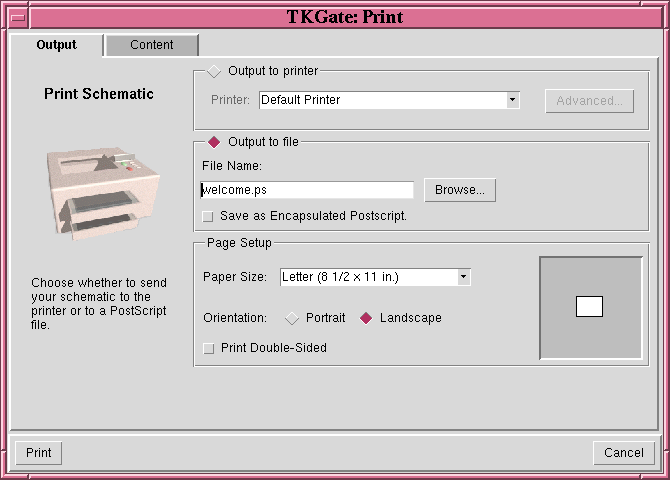Enable Save as Encapsulated Postscript
Image resolution: width=670 pixels, height=480 pixels.
(208, 216)
